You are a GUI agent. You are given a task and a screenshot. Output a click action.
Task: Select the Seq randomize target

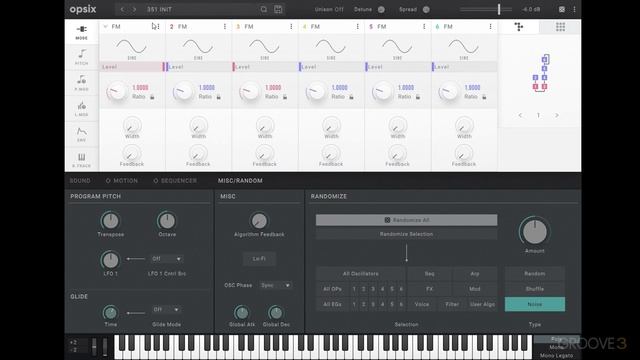point(429,274)
